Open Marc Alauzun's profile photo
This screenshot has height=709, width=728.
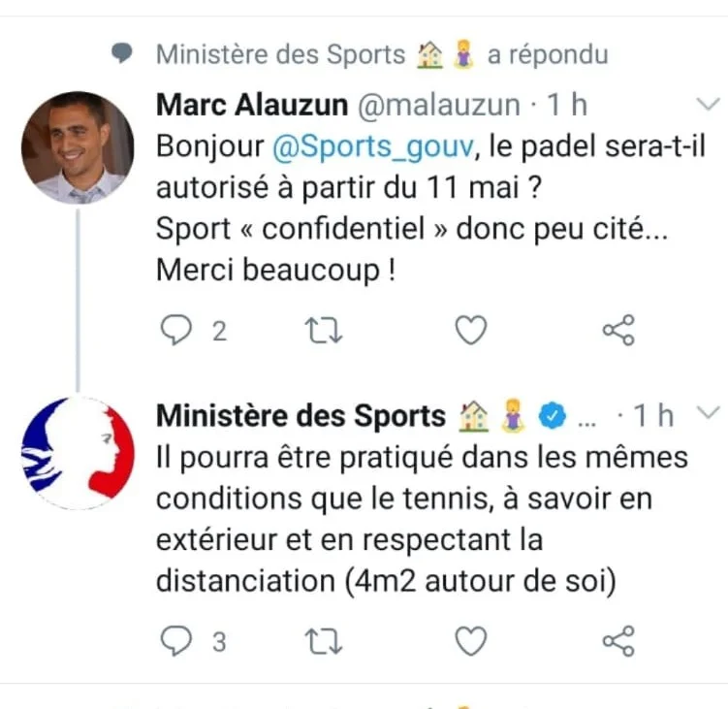78,147
